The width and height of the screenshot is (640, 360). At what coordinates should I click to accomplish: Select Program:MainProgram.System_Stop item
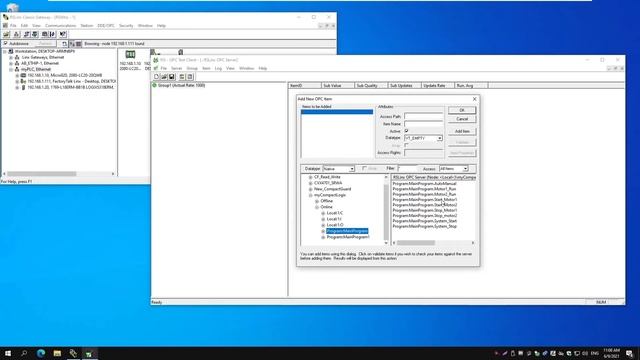[425, 226]
